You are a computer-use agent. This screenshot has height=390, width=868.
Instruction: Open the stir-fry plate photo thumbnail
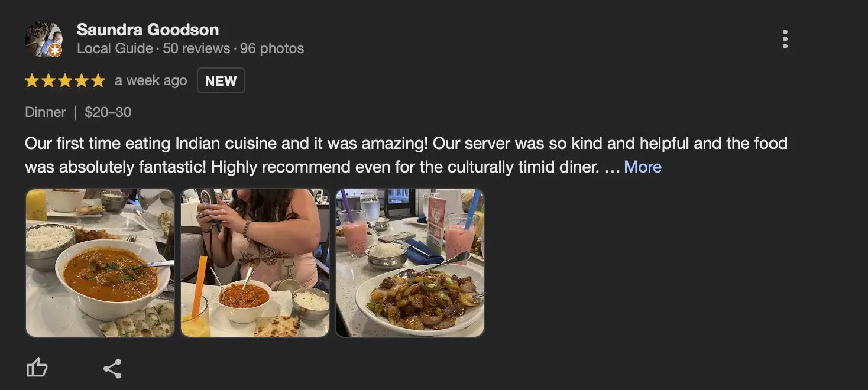coord(410,263)
